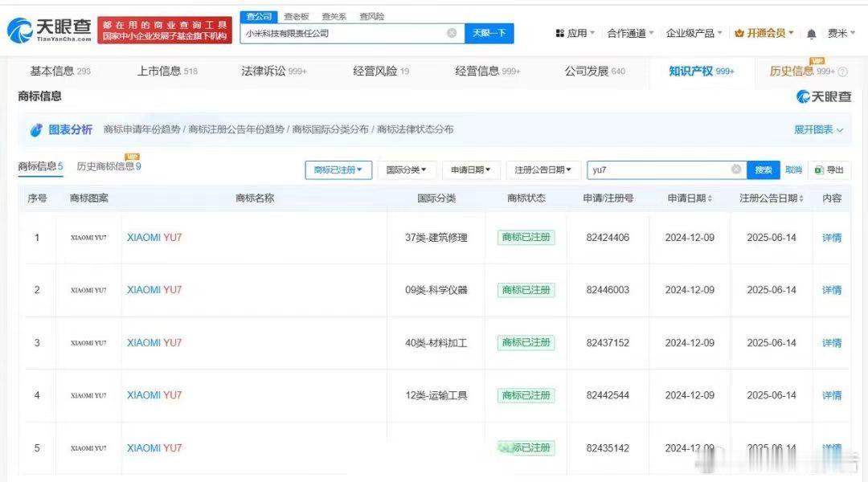This screenshot has width=868, height=482.
Task: Switch to 法律诉讼 tab
Action: coord(274,71)
